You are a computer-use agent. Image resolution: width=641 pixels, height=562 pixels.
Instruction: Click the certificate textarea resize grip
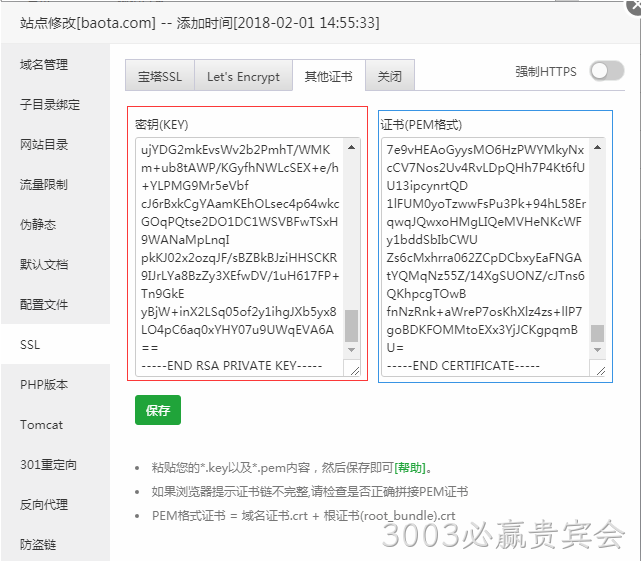pos(601,371)
